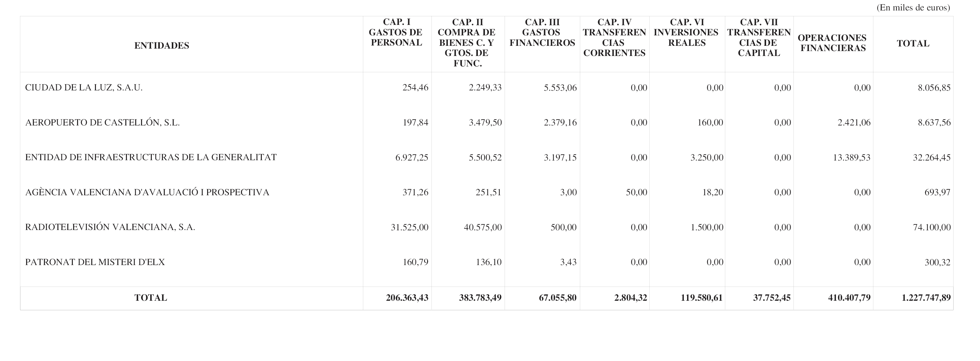
Task: Select the 3.250,00 inversiones reales cell
Action: coord(707,158)
